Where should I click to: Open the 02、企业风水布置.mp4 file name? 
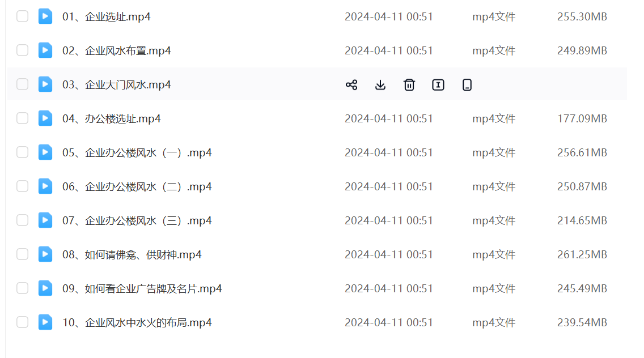point(116,51)
